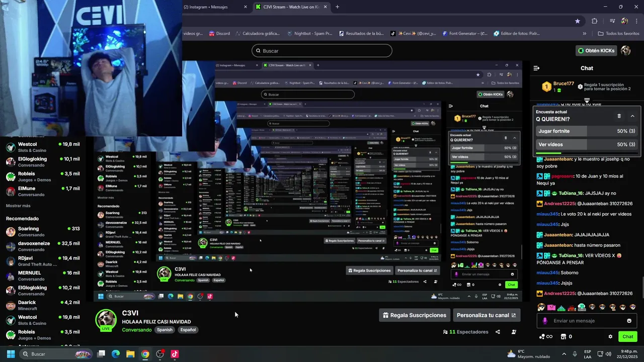Open Soarinng recommended channel

[43, 232]
